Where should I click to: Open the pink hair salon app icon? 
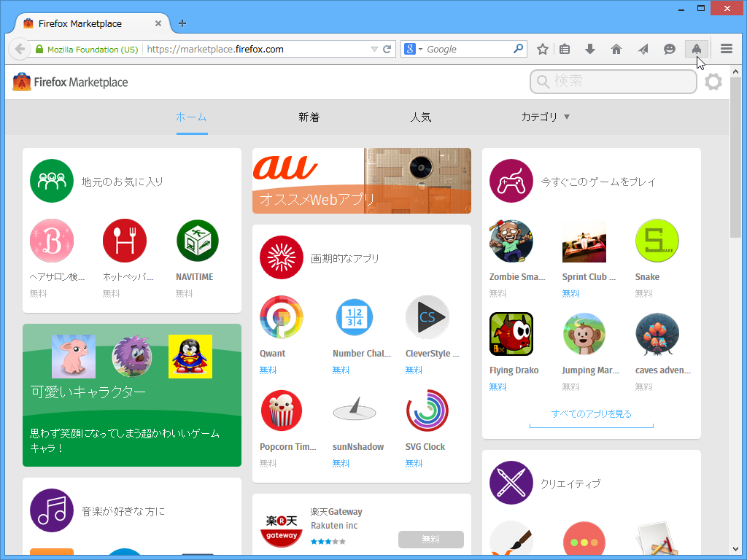(x=52, y=241)
